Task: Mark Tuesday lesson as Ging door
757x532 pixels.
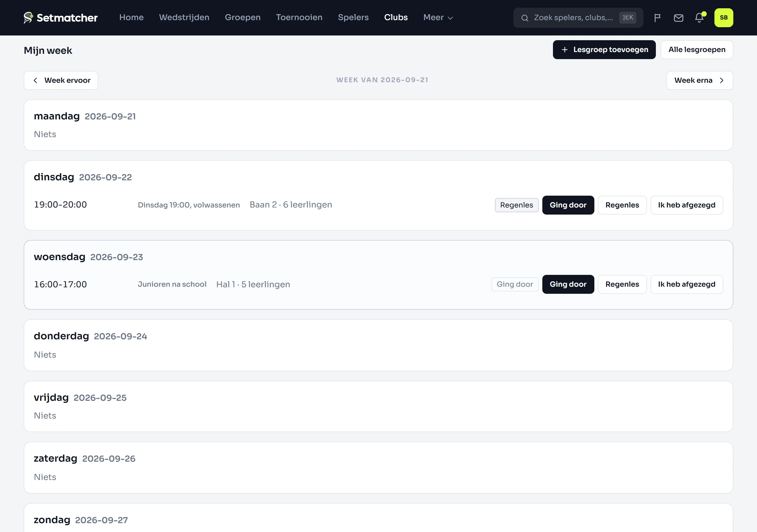Action: click(x=568, y=205)
